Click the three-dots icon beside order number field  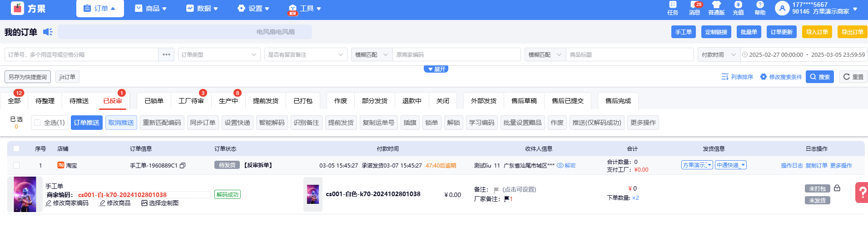166,54
